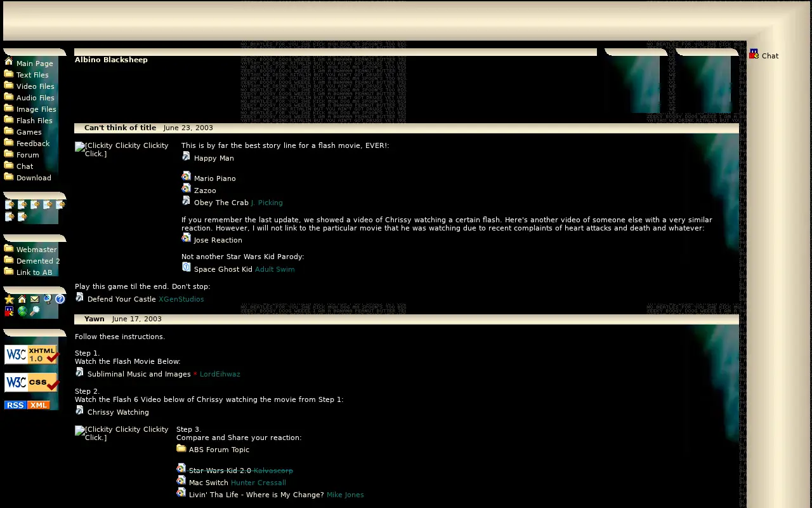This screenshot has width=812, height=508.
Task: Click the orange XML feed button
Action: 39,405
